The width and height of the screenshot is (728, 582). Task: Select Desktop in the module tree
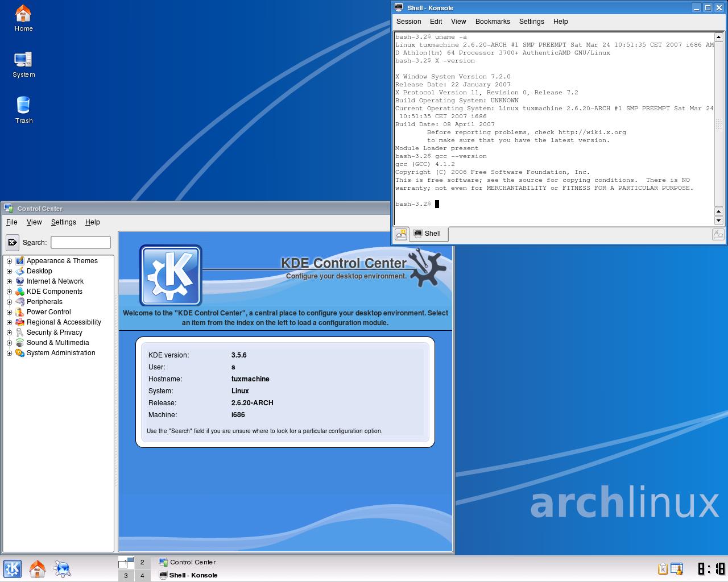coord(39,271)
